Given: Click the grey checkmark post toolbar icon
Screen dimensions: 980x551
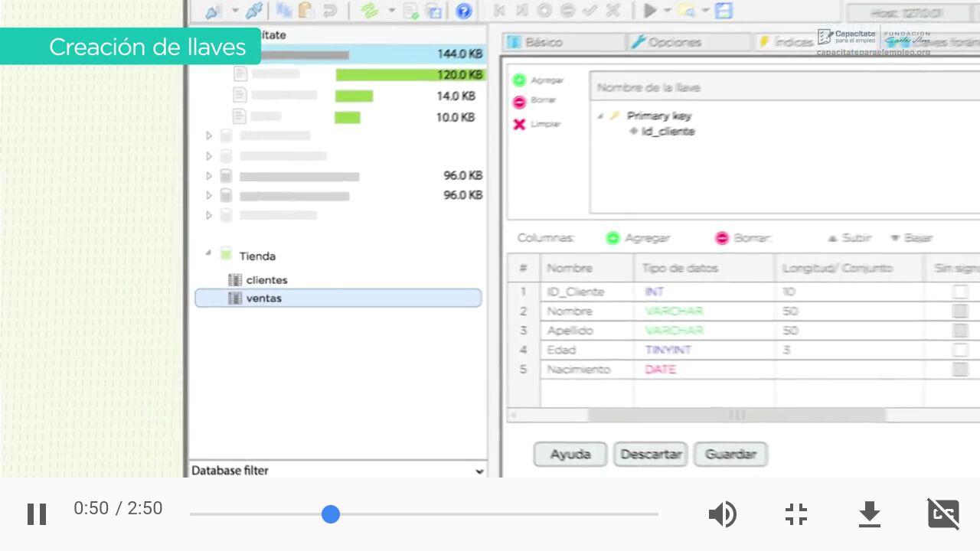Looking at the screenshot, I should coord(590,11).
